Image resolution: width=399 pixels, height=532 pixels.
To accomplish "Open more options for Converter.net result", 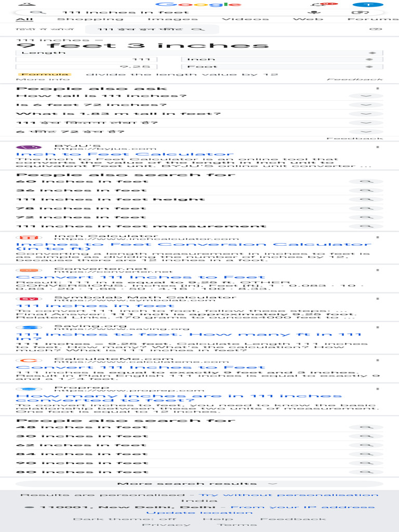I will (378, 270).
